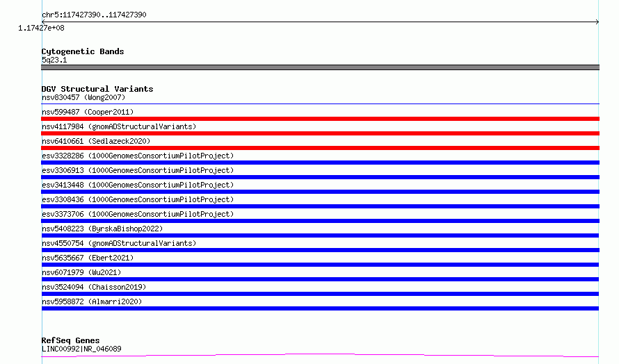
Task: Open variant nsv6071979 (Wu2021)
Action: click(81, 272)
